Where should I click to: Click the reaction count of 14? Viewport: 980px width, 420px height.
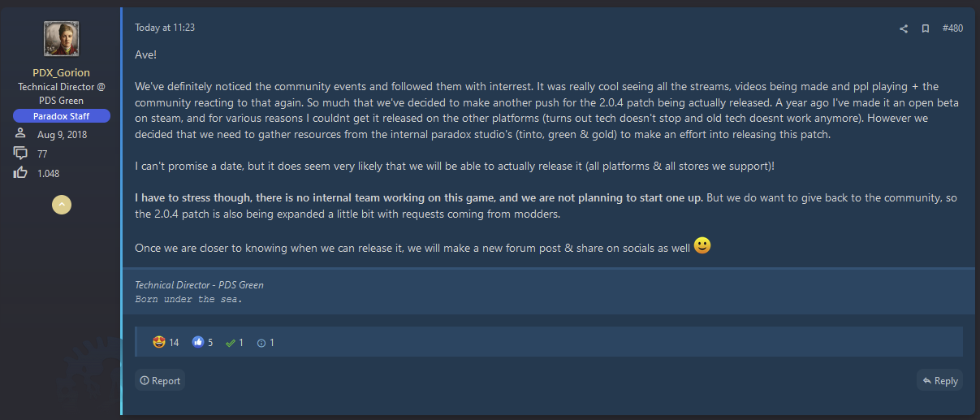point(174,342)
